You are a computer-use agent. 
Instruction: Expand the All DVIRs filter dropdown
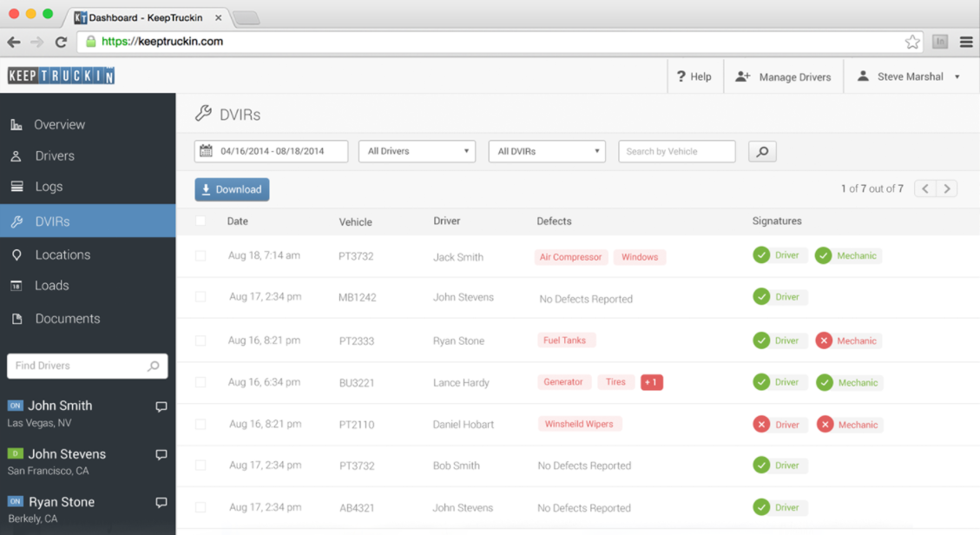(547, 151)
